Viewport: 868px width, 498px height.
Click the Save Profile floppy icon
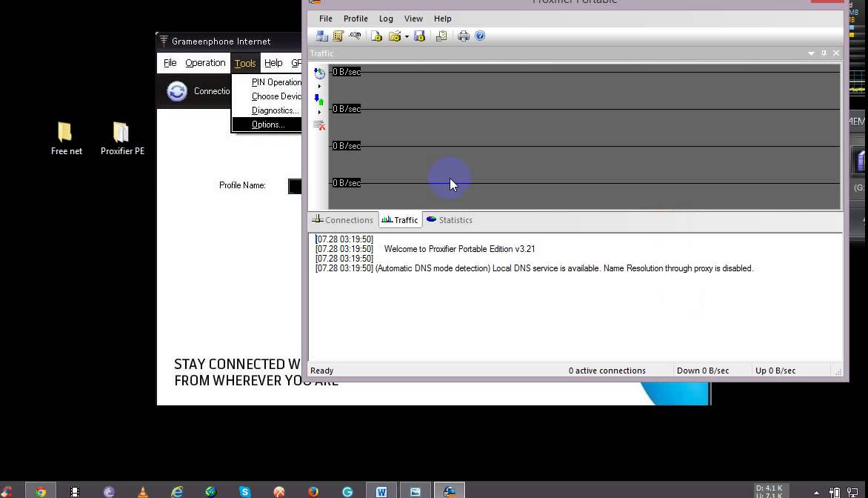coord(420,36)
